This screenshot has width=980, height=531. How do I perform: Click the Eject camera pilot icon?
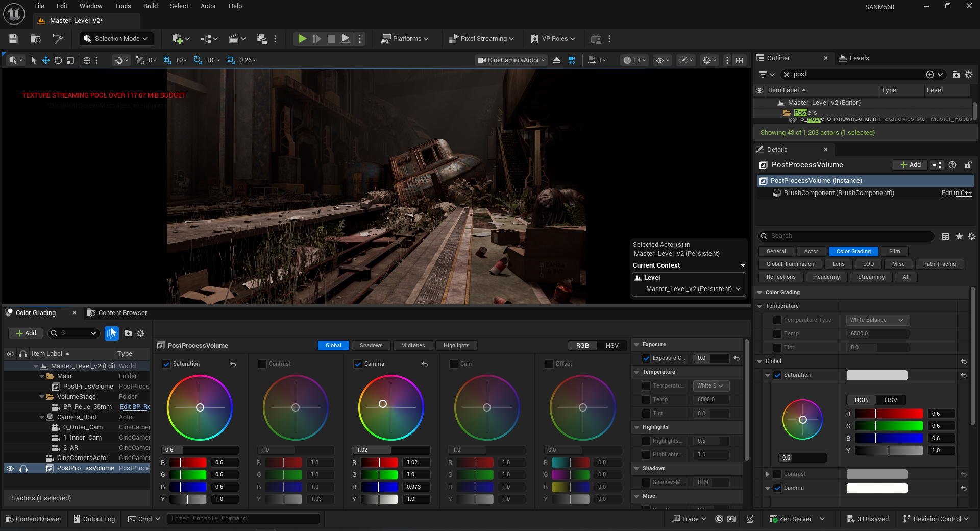[x=557, y=60]
